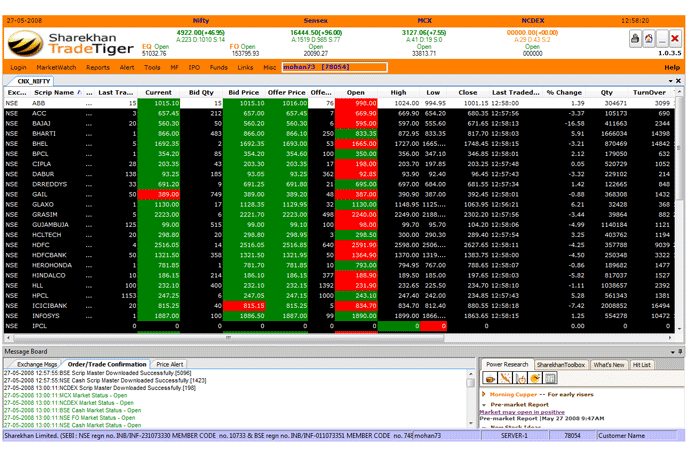Open the Reports menu
Viewport: 700px width, 452px height.
98,67
